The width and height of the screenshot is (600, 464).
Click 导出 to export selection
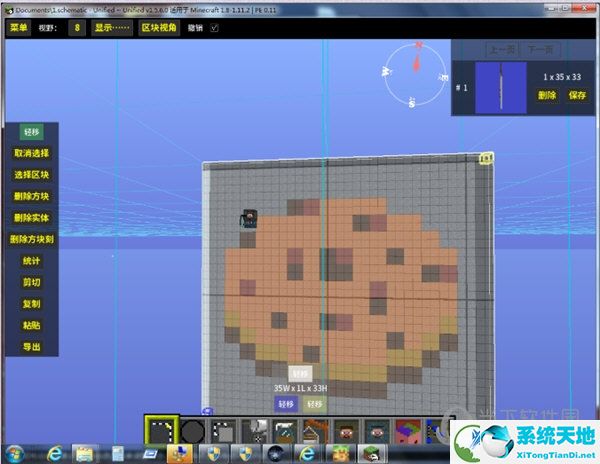click(32, 347)
